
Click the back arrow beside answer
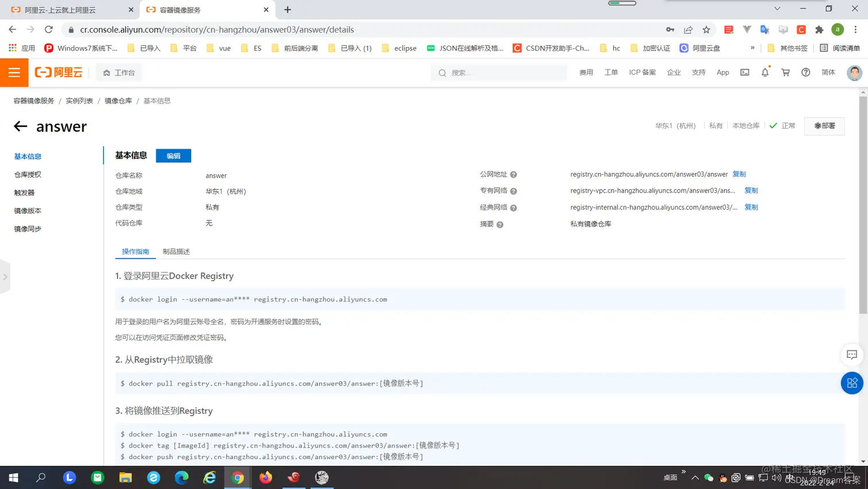[x=21, y=126]
